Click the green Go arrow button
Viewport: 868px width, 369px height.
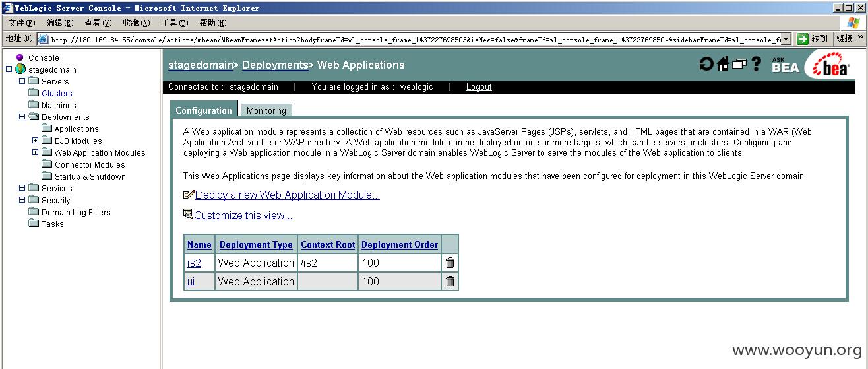803,39
